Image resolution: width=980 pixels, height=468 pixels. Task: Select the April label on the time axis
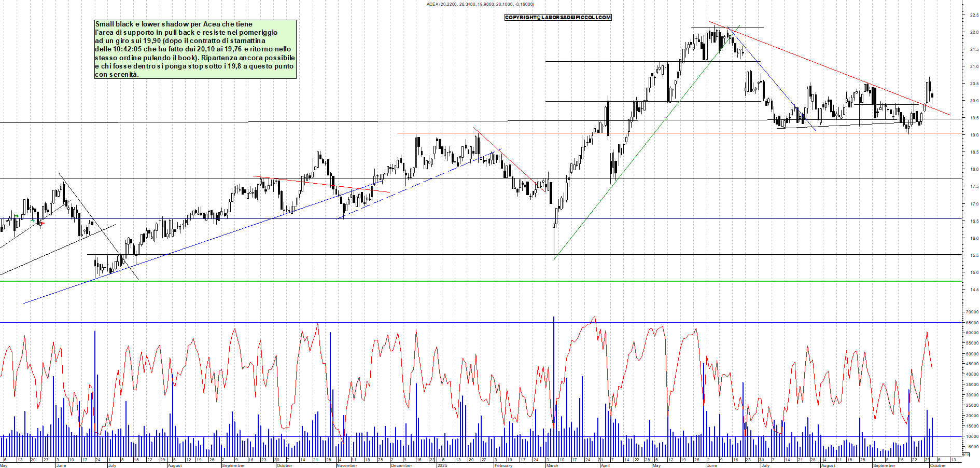605,465
